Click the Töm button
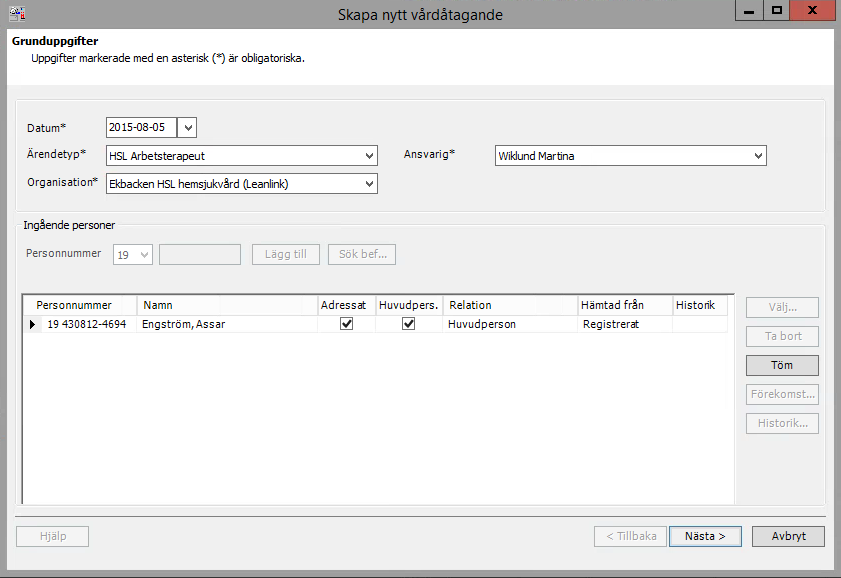This screenshot has height=578, width=841. pos(782,365)
